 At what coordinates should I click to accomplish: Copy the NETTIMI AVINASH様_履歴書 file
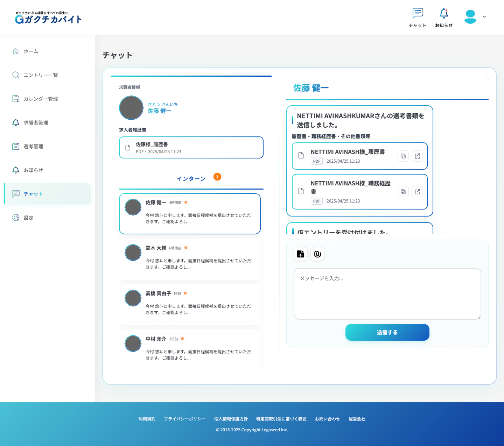tap(403, 156)
